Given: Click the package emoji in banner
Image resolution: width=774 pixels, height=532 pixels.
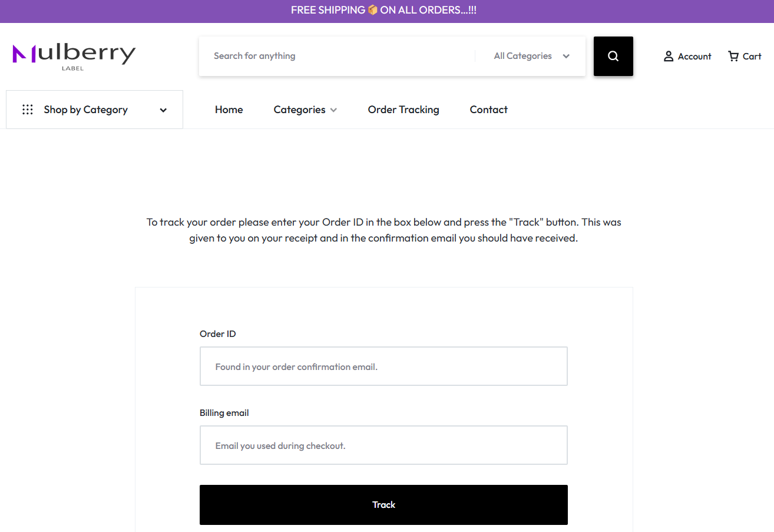Looking at the screenshot, I should click(372, 10).
